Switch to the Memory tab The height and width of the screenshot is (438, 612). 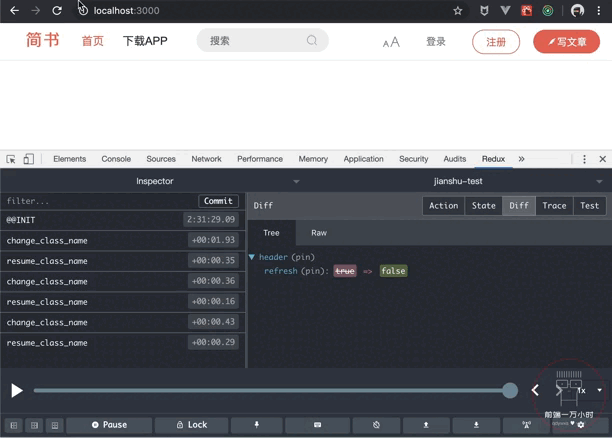(x=313, y=159)
